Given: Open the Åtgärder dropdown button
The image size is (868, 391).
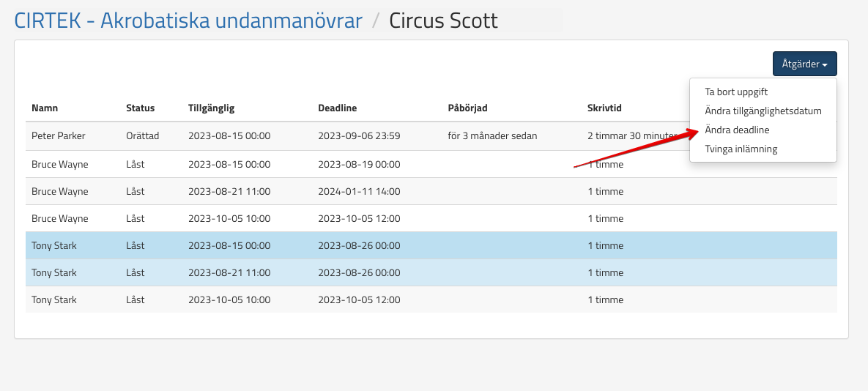Looking at the screenshot, I should [x=804, y=64].
